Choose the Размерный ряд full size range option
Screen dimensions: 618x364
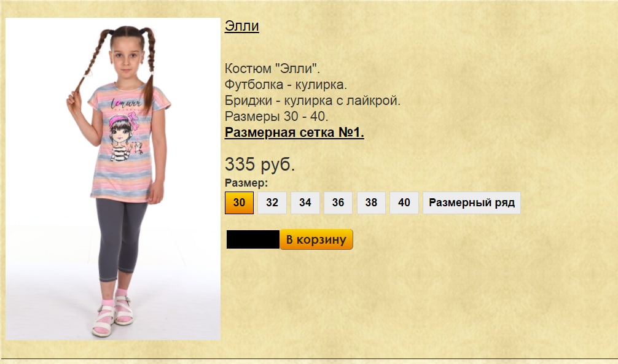(472, 203)
